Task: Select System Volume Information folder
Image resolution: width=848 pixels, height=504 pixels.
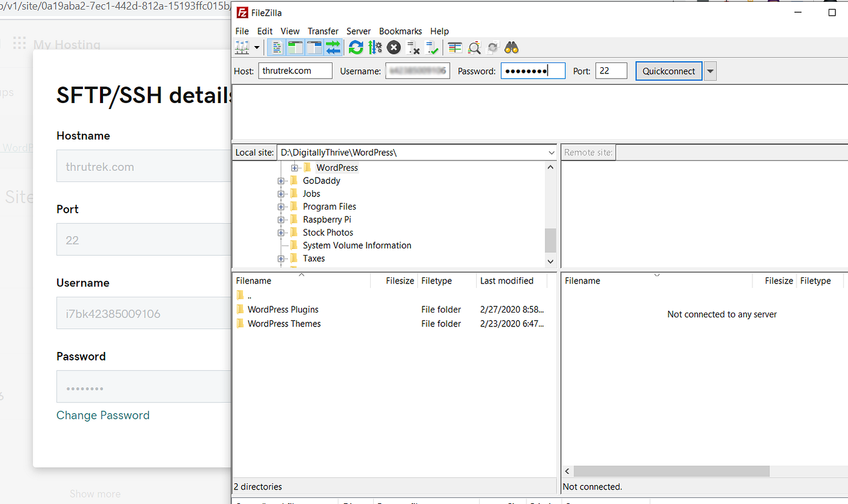Action: click(357, 245)
